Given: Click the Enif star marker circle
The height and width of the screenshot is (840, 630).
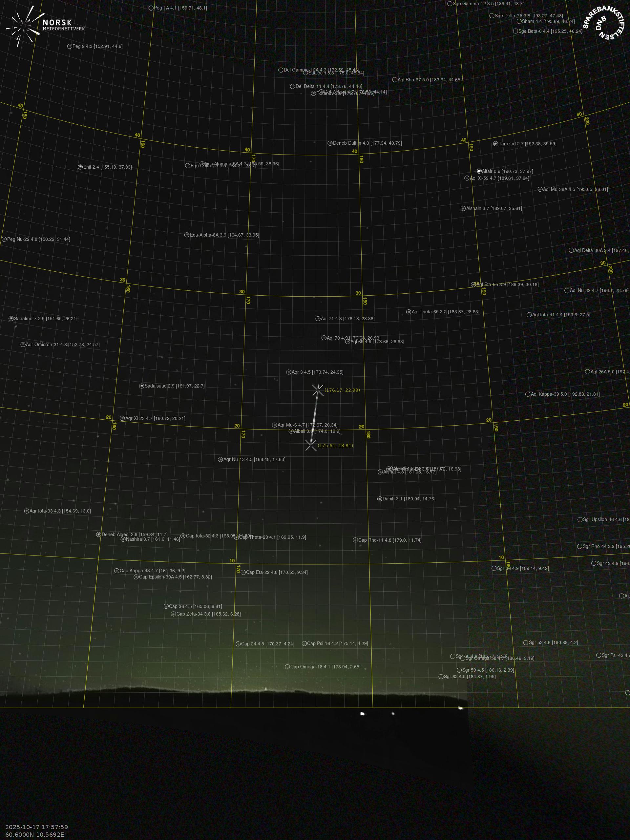Looking at the screenshot, I should (80, 167).
